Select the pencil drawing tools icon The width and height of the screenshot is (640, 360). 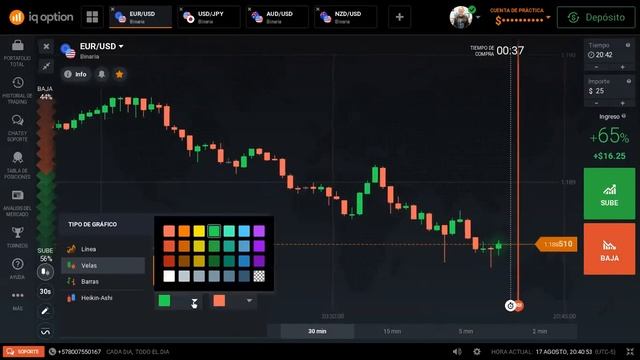click(x=45, y=311)
